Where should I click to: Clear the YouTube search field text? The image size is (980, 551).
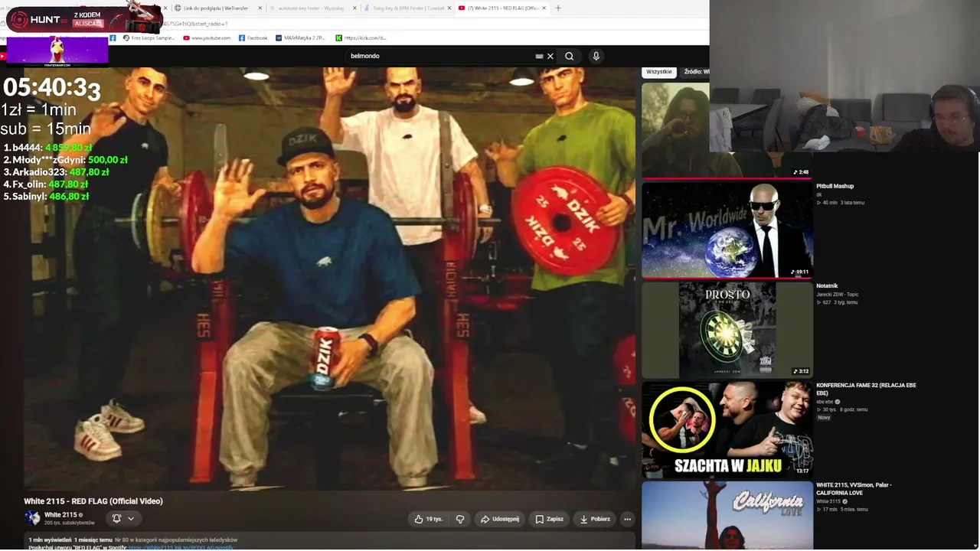[550, 56]
